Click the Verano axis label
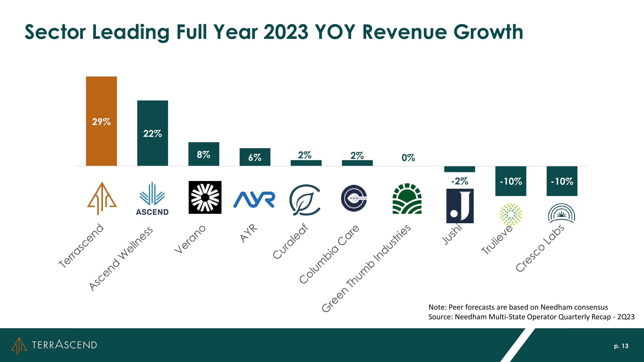 coord(190,239)
